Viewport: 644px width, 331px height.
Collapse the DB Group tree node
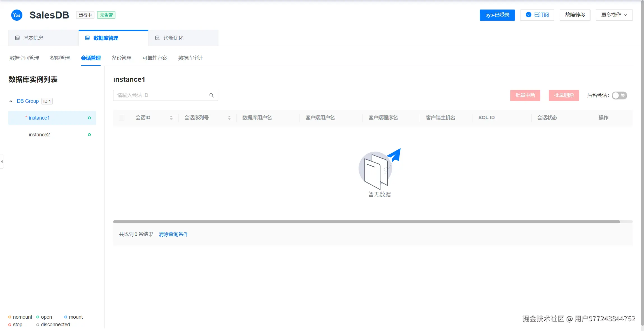click(x=11, y=101)
